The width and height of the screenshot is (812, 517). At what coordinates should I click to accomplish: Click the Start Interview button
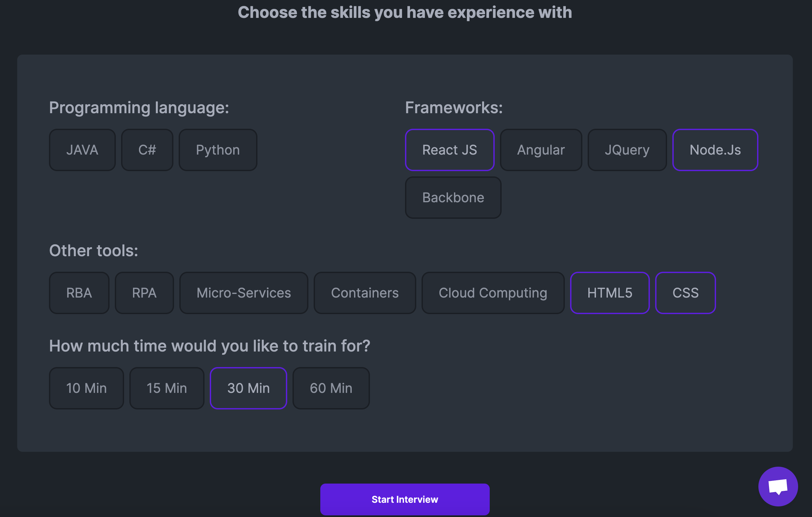click(x=405, y=499)
